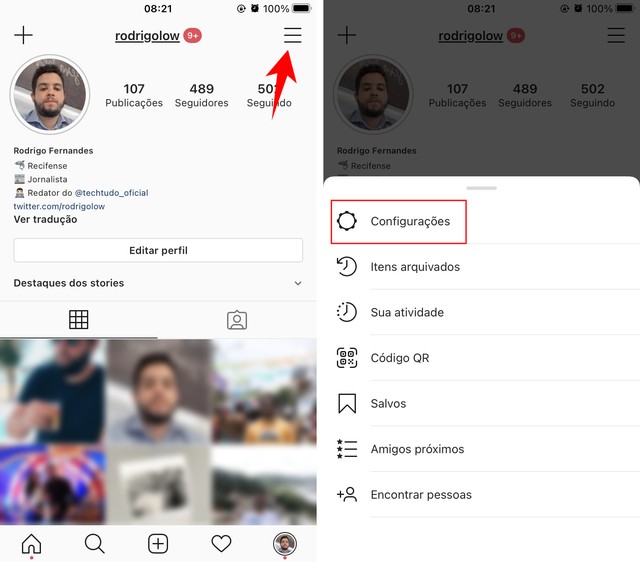This screenshot has width=640, height=562.
Task: Go to the Home feed icon
Action: 31,543
